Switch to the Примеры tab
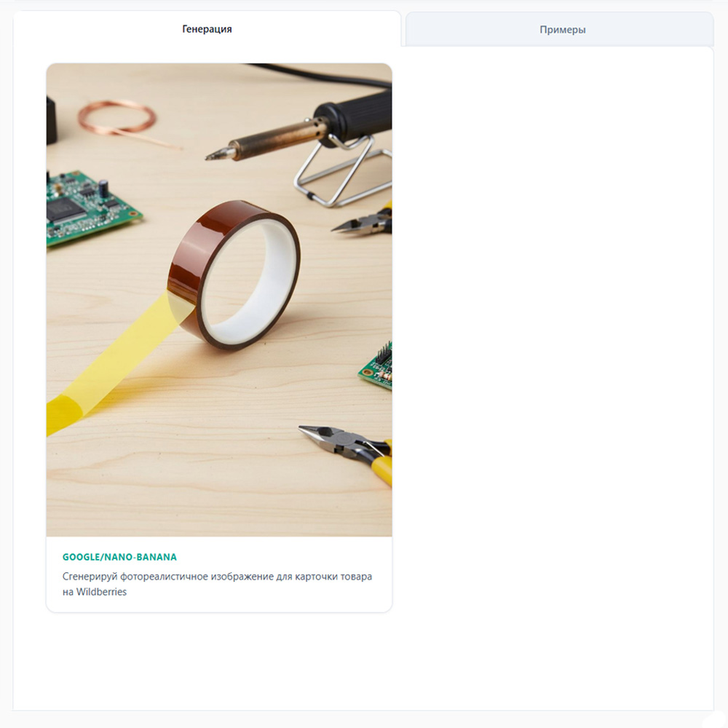 [x=562, y=30]
